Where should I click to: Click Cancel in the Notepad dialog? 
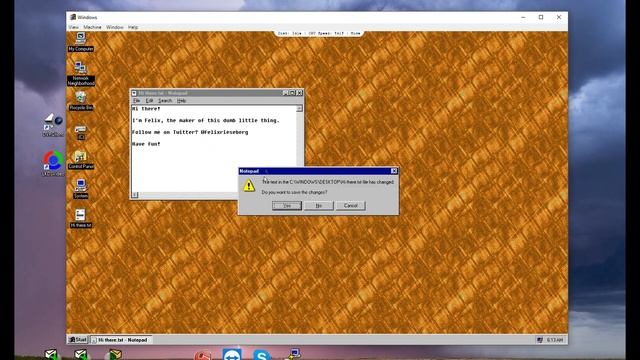pyautogui.click(x=351, y=206)
